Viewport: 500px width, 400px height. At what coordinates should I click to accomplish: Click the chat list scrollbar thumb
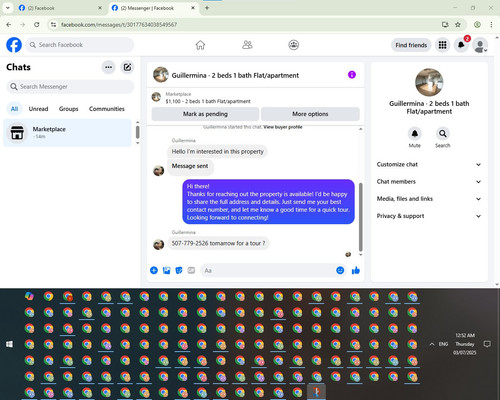137,132
